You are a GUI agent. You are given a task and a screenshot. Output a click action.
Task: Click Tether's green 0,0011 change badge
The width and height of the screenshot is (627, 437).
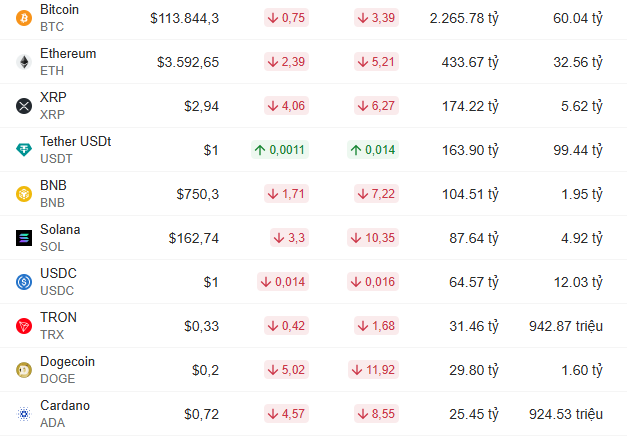click(280, 150)
